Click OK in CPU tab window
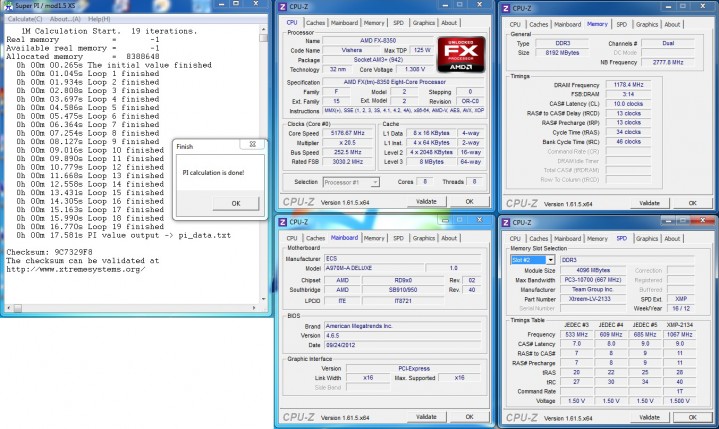Viewport: 719px width, 429px height. (470, 202)
